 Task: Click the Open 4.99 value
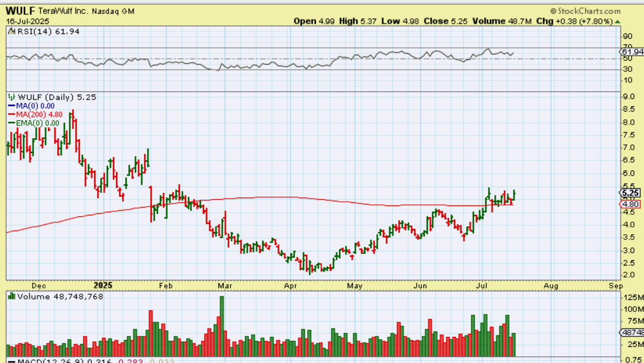[314, 21]
